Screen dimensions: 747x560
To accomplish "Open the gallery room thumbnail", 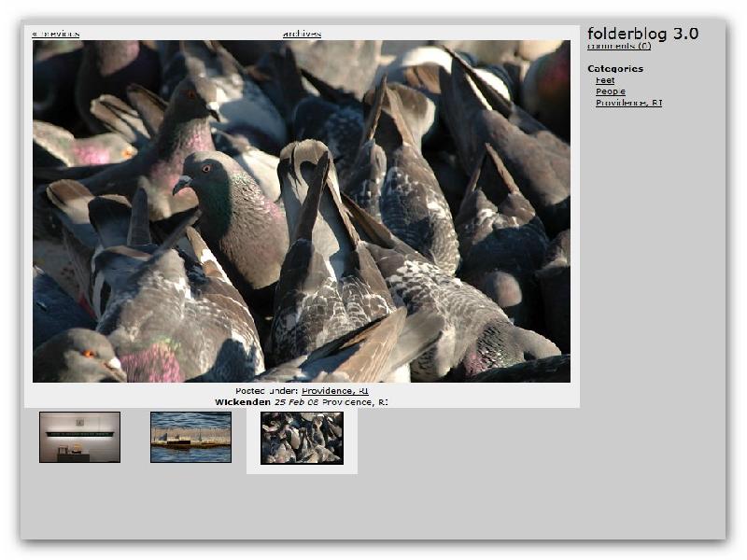I will point(79,437).
